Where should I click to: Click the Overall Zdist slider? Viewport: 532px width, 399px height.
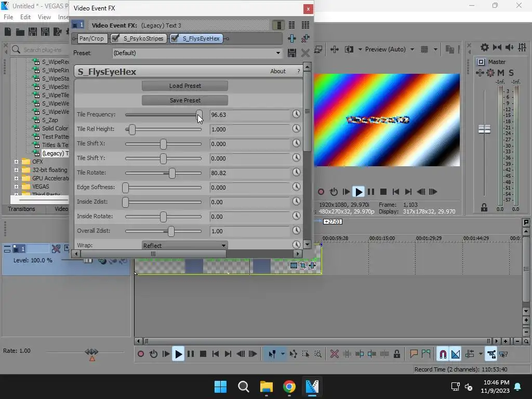pos(163,231)
